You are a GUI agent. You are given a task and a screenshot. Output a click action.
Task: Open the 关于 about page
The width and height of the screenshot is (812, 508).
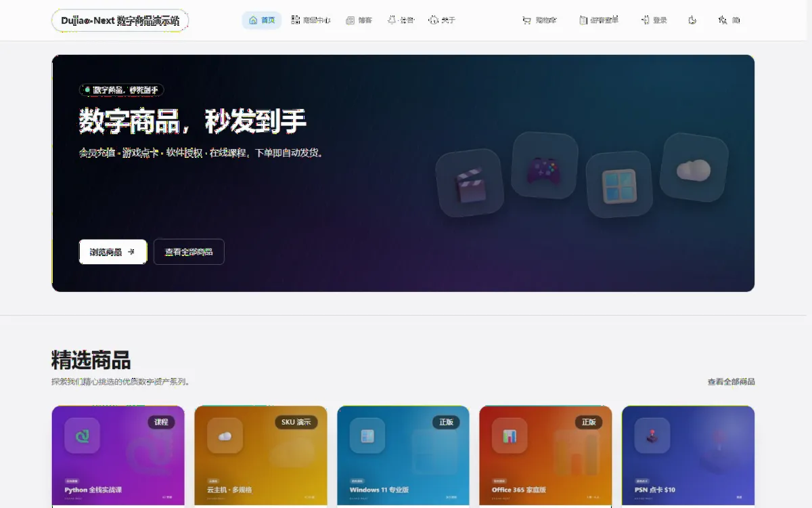442,20
